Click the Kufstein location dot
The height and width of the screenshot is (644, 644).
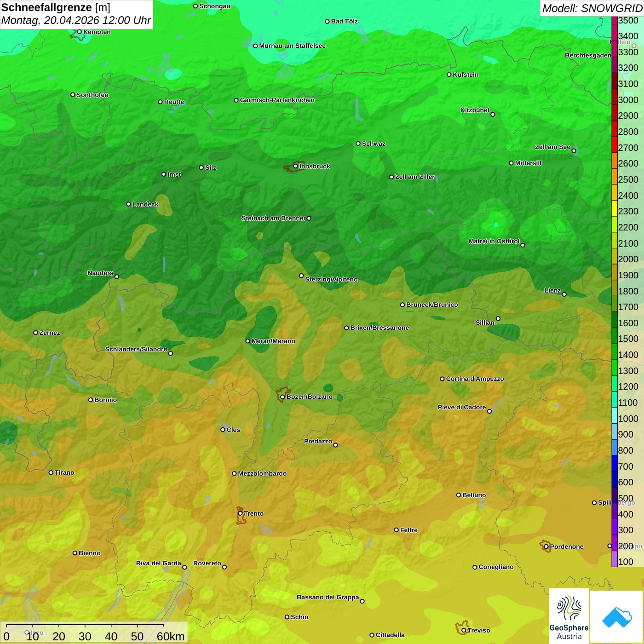click(449, 75)
